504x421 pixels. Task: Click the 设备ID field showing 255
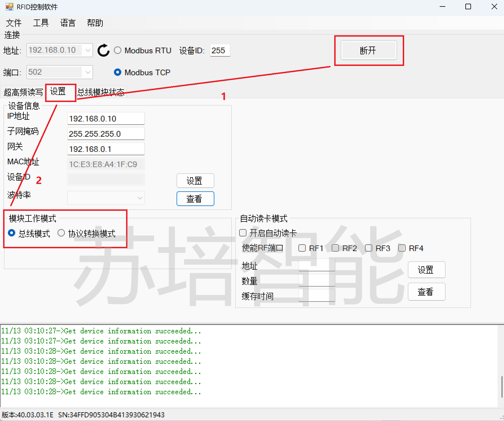coord(220,50)
